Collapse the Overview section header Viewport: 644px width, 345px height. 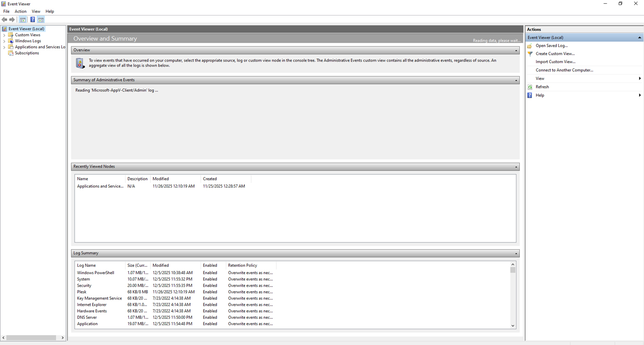[x=515, y=50]
